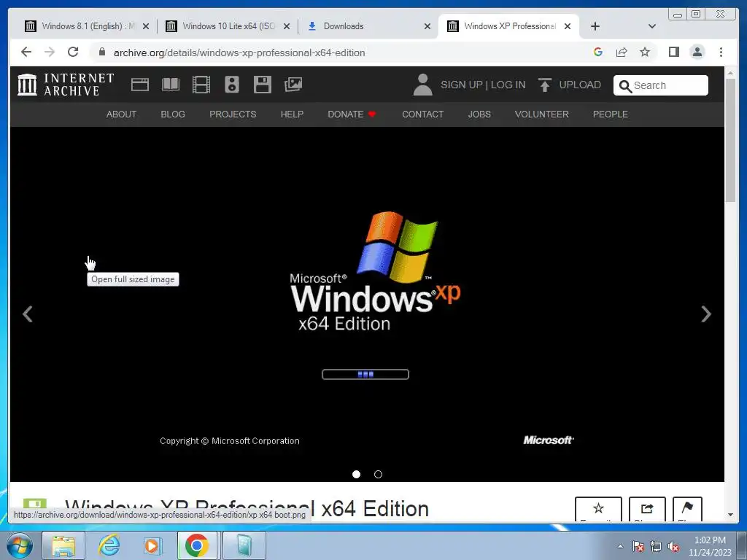
Task: Open the CONTACT menu link
Action: pos(422,114)
